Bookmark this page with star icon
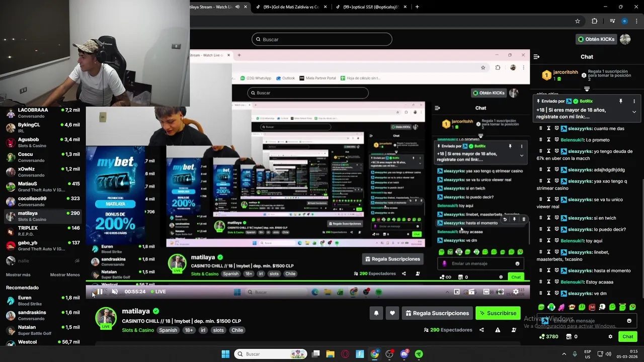The image size is (644, 362). click(578, 21)
